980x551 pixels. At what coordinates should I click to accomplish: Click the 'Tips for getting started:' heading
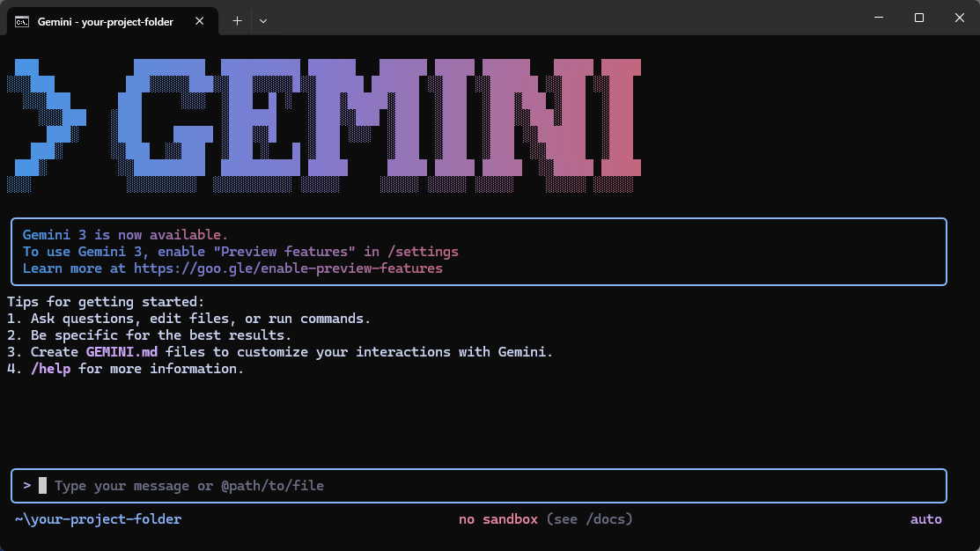pyautogui.click(x=106, y=302)
